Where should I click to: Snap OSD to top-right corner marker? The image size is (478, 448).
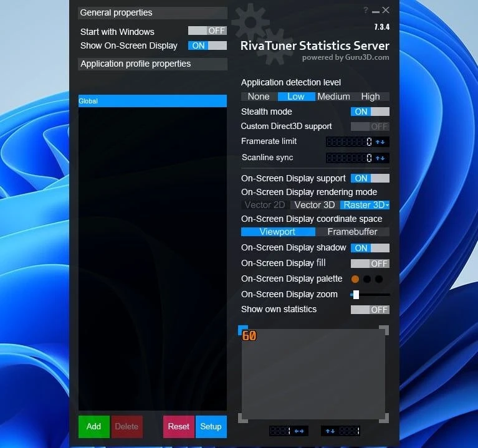click(384, 330)
